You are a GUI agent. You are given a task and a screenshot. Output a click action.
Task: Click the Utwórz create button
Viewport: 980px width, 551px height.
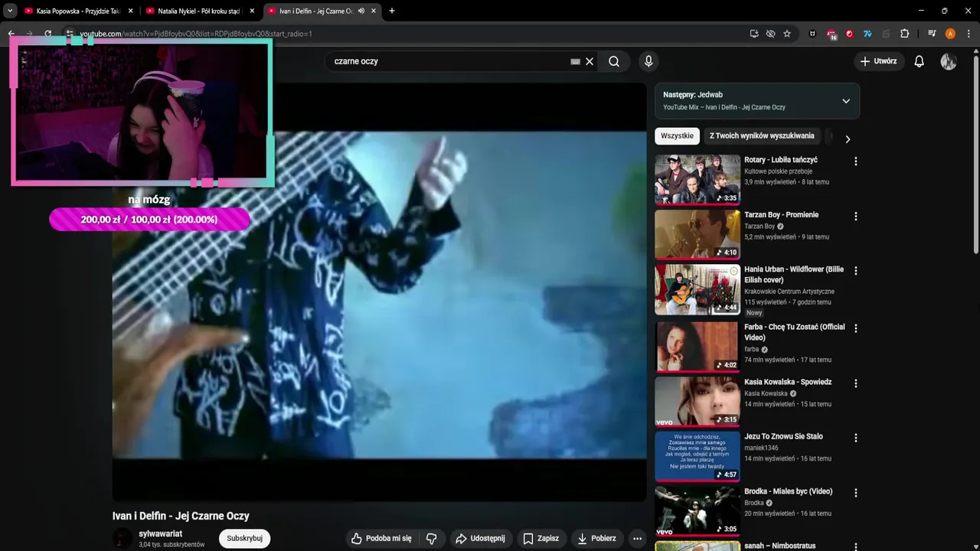coord(879,61)
